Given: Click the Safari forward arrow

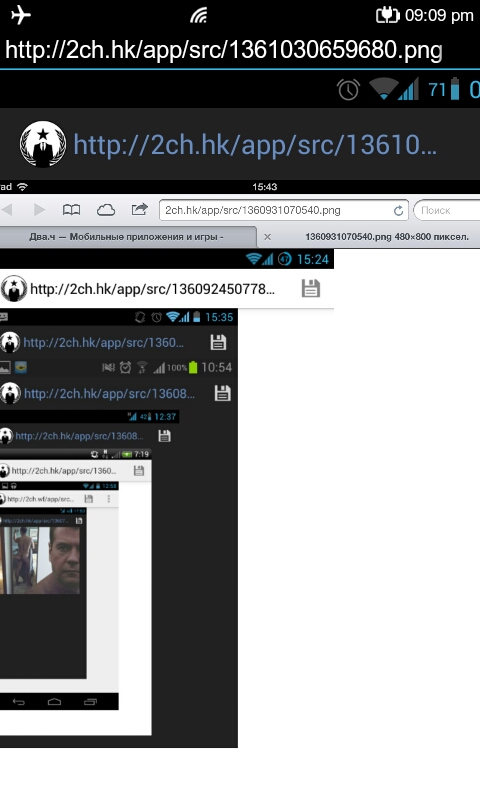Looking at the screenshot, I should point(39,210).
